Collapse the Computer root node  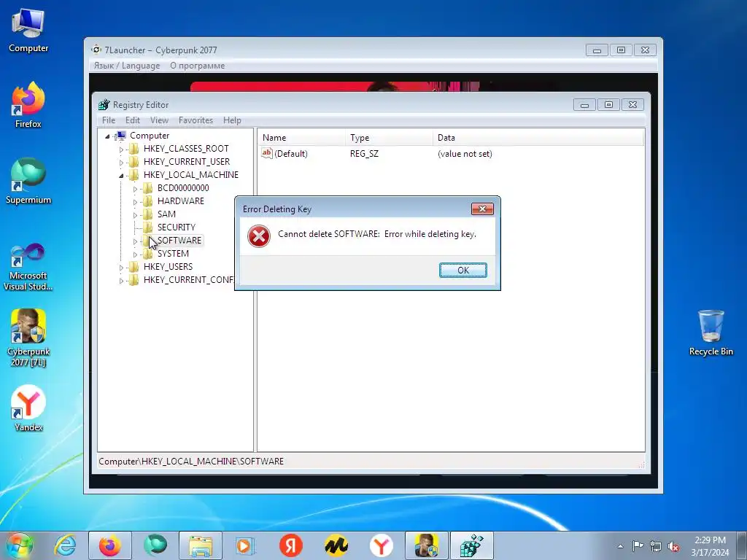(x=108, y=136)
